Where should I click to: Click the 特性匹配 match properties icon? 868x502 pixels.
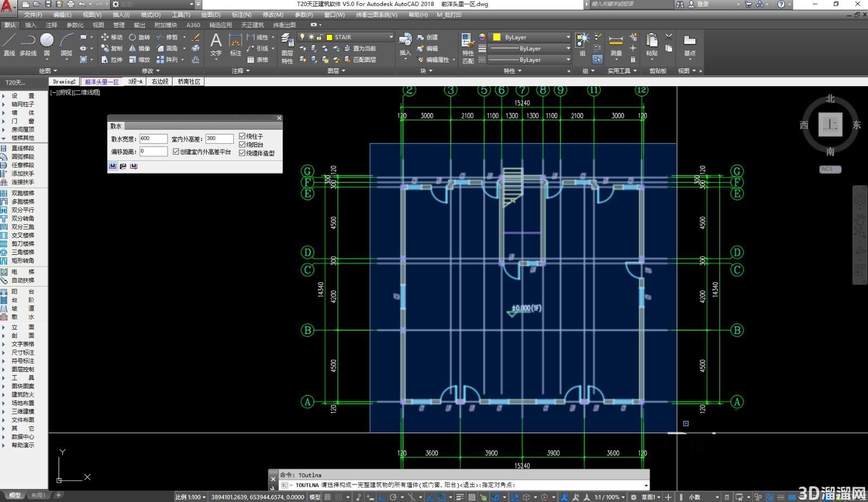point(468,48)
